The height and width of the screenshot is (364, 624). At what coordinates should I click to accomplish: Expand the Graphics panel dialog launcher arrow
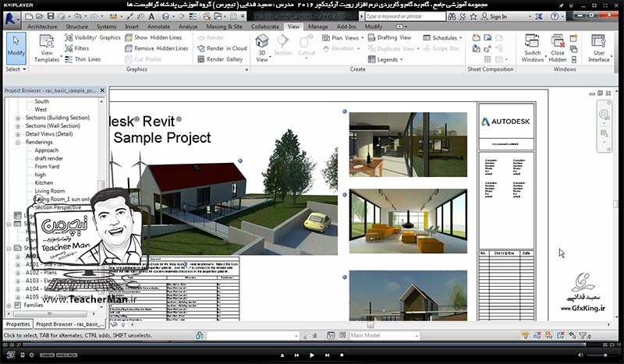click(246, 69)
